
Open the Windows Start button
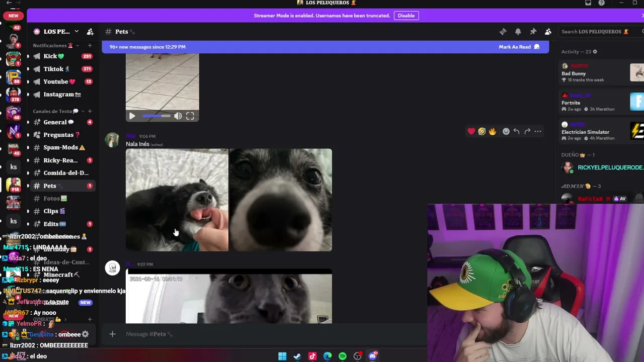pyautogui.click(x=282, y=356)
